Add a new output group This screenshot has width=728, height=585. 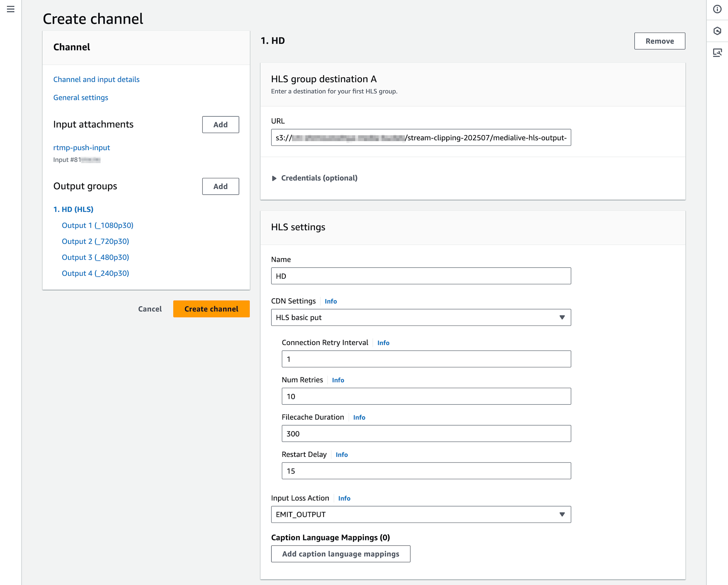click(x=221, y=187)
